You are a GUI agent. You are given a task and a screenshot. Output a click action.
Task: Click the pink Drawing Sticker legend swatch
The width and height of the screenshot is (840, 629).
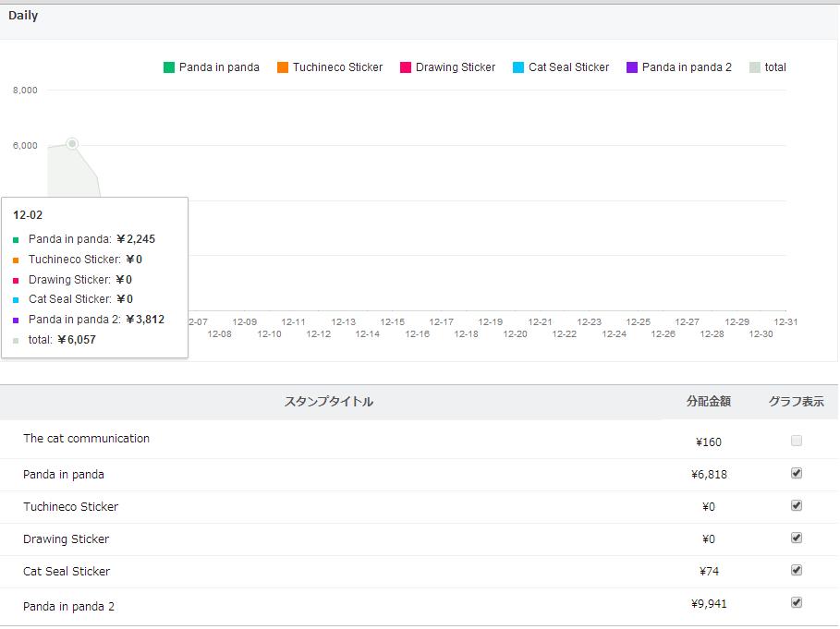pos(406,67)
